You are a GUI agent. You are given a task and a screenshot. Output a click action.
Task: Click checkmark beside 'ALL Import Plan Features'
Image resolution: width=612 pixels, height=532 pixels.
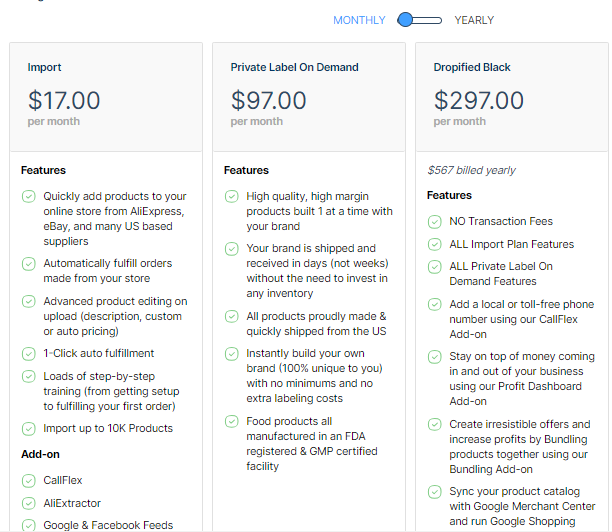pos(435,244)
